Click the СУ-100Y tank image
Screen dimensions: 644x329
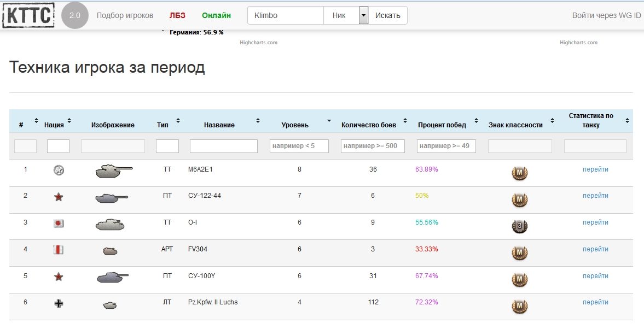coord(113,277)
